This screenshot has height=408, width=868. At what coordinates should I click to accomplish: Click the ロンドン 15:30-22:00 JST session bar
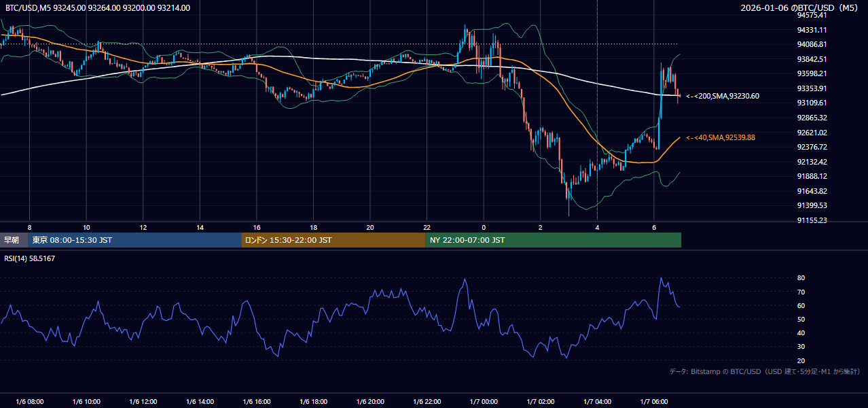(333, 240)
